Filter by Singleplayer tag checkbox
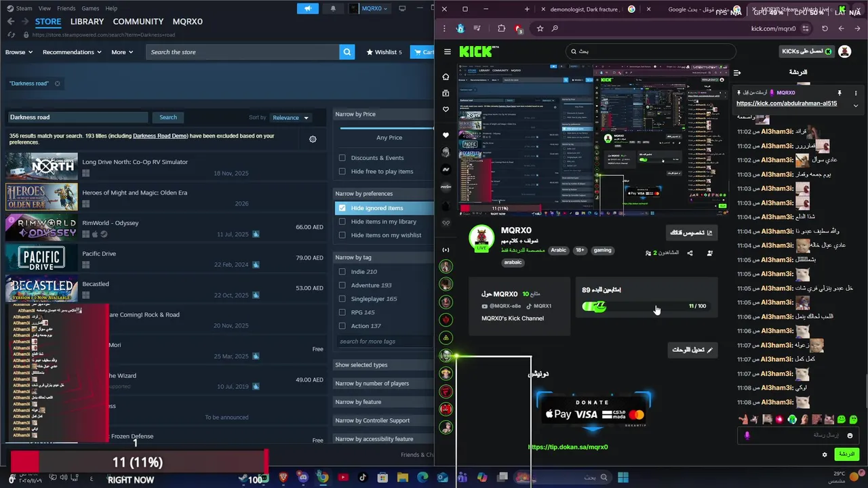Viewport: 868px width, 488px height. point(342,299)
